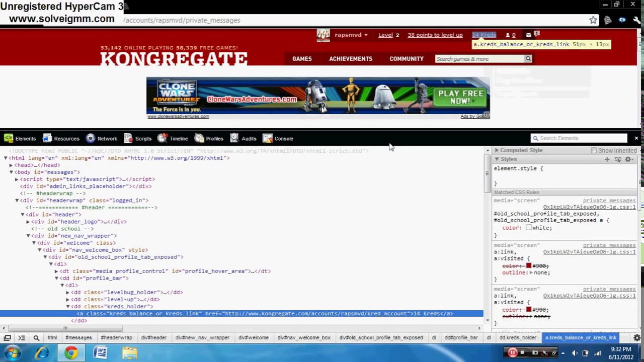
Task: Expand the dd class=levelbug_holder node
Action: 67,292
